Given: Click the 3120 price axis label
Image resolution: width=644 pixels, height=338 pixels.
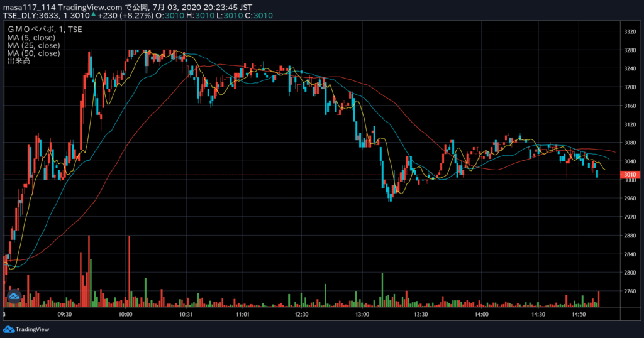Looking at the screenshot, I should click(630, 124).
